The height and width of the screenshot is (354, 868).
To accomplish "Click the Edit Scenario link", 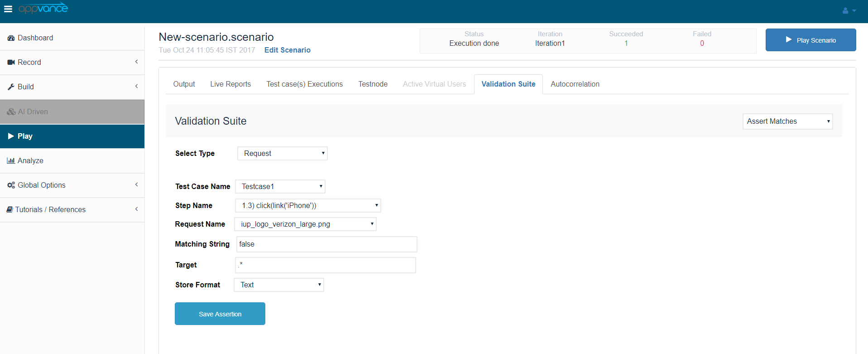I will [x=287, y=50].
